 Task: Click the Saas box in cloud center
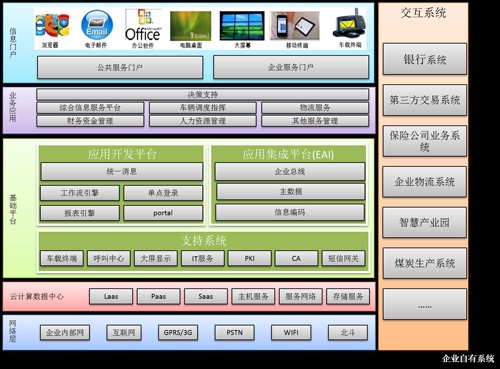tap(206, 296)
